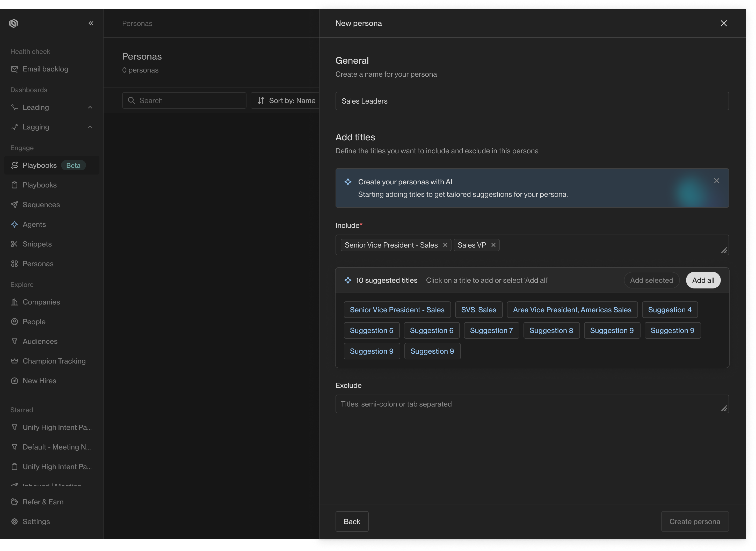The height and width of the screenshot is (551, 756).
Task: Open Personas in the sidebar
Action: 38,264
